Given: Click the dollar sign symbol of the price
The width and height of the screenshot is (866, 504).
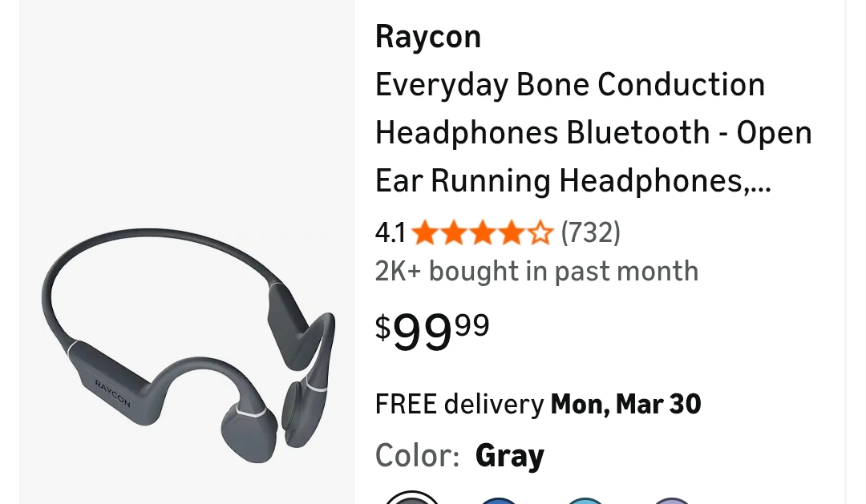Looking at the screenshot, I should tap(382, 327).
